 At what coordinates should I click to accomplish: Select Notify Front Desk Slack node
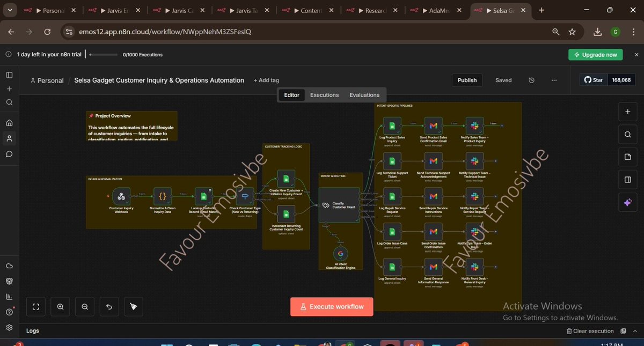click(474, 267)
